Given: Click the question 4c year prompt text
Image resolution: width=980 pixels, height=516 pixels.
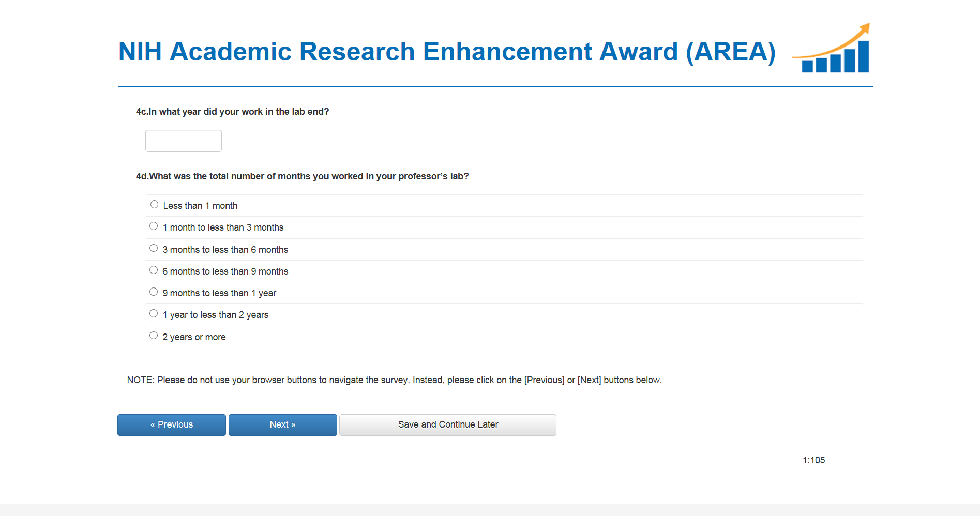Looking at the screenshot, I should click(232, 112).
